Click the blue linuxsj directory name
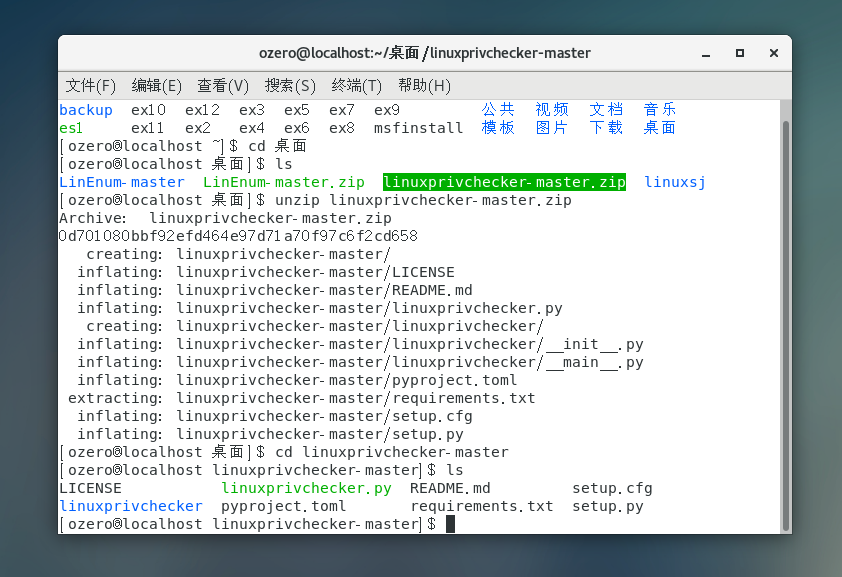The height and width of the screenshot is (577, 842). point(675,182)
